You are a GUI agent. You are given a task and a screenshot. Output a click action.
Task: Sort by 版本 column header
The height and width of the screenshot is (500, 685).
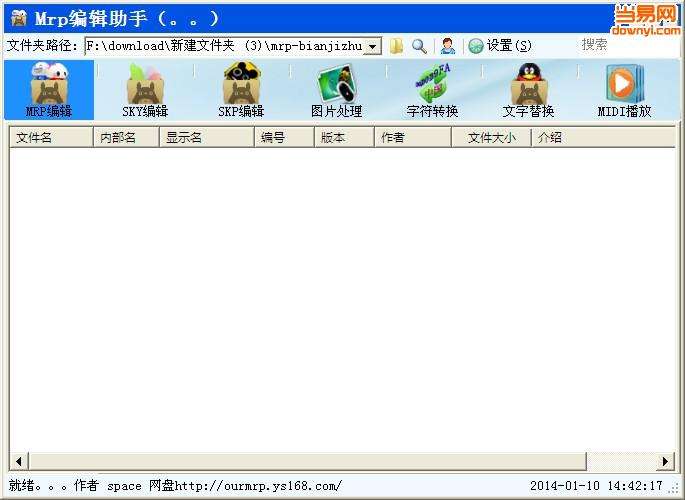[344, 138]
